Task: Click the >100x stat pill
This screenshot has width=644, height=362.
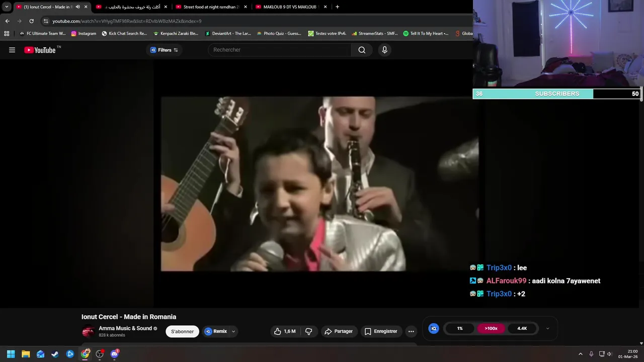Action: click(491, 328)
